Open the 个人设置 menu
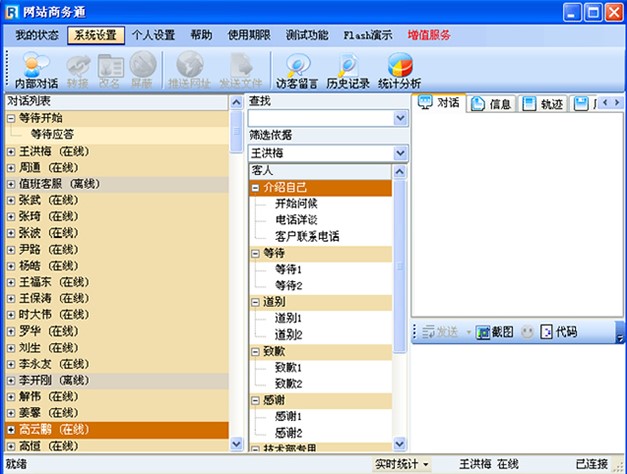The width and height of the screenshot is (627, 474). pyautogui.click(x=153, y=35)
